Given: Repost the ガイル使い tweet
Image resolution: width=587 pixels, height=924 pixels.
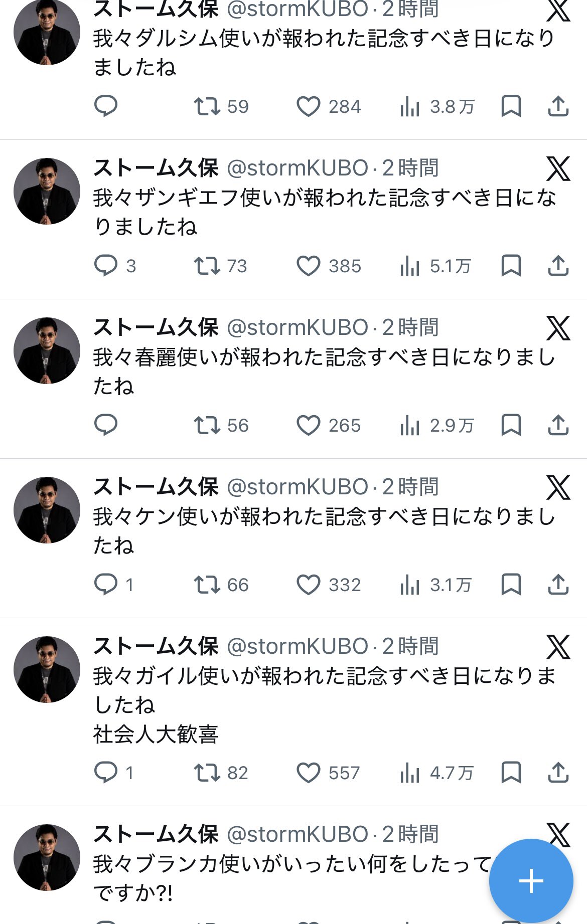Looking at the screenshot, I should coord(207,773).
